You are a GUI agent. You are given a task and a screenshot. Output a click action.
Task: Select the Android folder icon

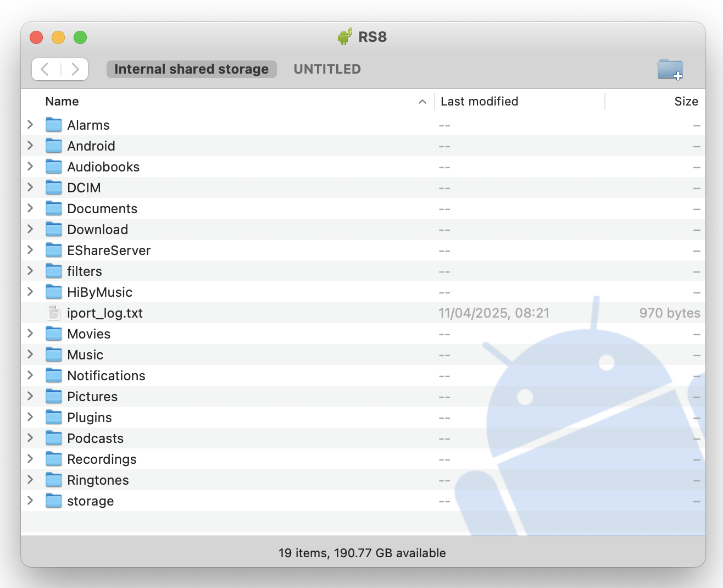point(54,146)
